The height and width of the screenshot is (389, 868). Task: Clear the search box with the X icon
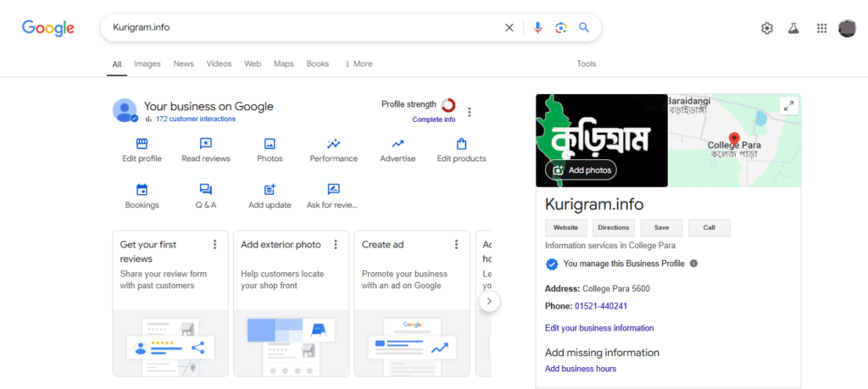tap(509, 28)
